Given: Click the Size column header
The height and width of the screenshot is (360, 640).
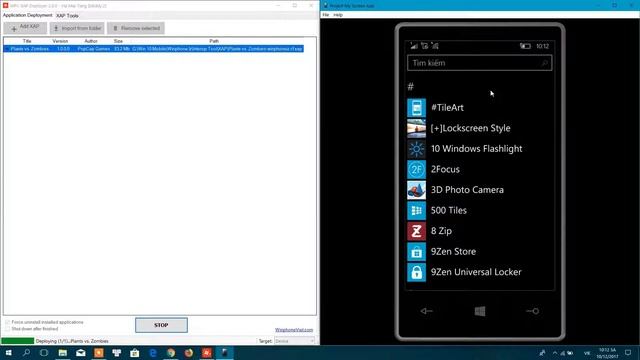Looking at the screenshot, I should coord(118,41).
